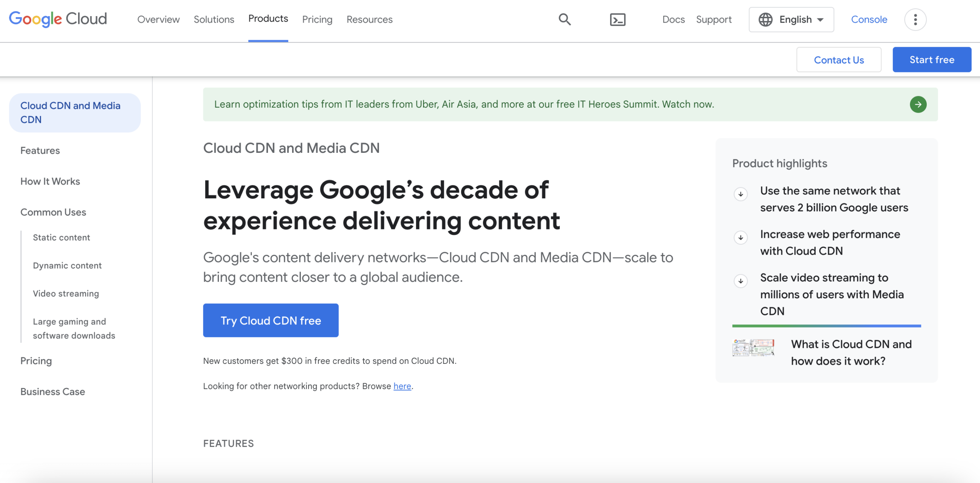Expand the Common Uses section in the sidebar
The height and width of the screenshot is (483, 980).
coord(53,212)
